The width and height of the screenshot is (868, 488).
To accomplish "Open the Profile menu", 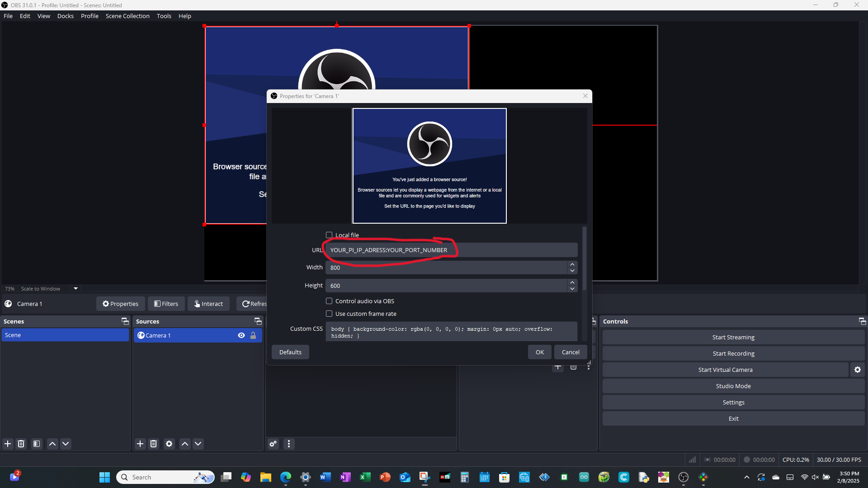I will click(x=90, y=16).
